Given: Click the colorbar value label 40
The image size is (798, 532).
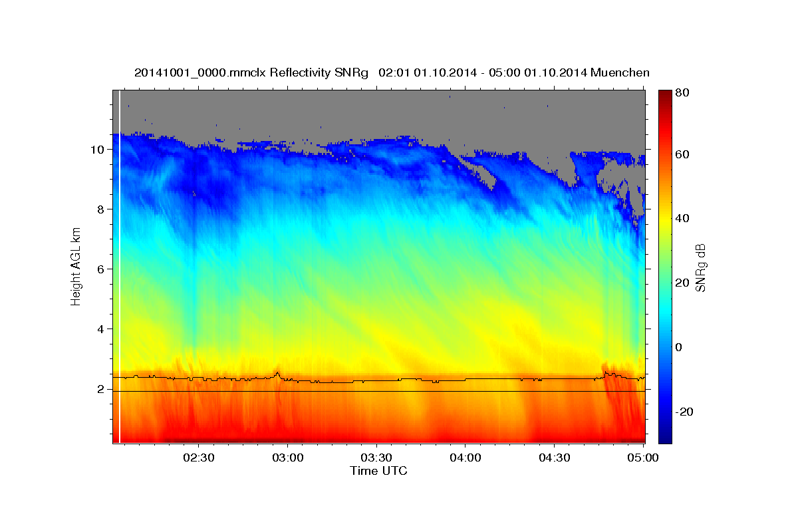Looking at the screenshot, I should coord(682,218).
